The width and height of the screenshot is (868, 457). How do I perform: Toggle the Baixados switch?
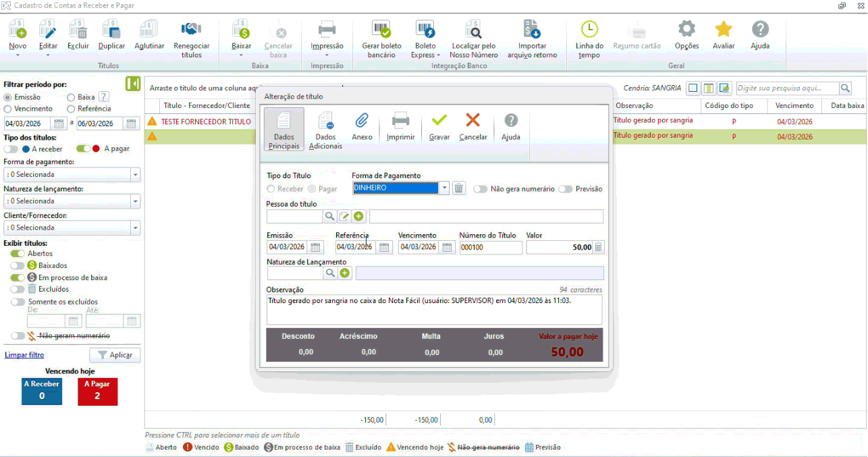[18, 265]
